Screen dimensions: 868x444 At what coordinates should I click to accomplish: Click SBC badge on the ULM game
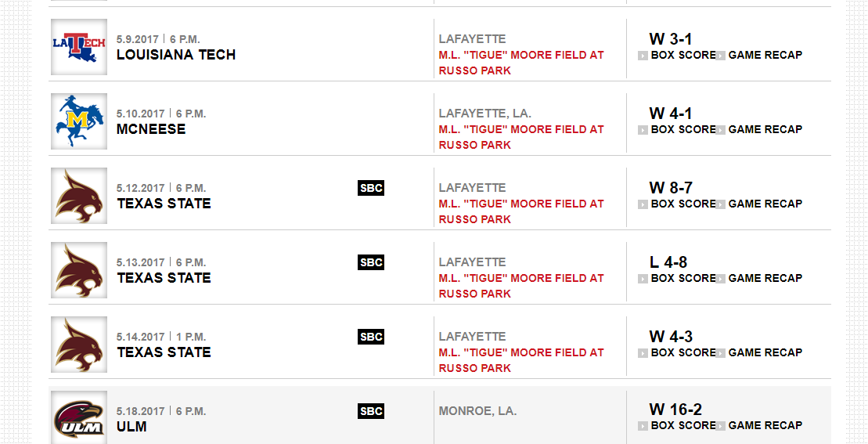371,411
